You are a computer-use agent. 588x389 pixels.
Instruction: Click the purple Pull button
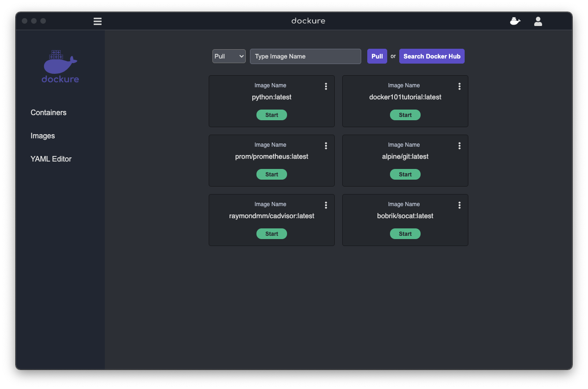click(x=377, y=56)
